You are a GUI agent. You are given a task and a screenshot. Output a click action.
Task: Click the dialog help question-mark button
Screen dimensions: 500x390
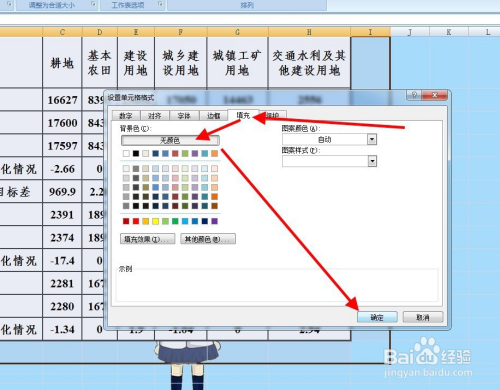(414, 95)
